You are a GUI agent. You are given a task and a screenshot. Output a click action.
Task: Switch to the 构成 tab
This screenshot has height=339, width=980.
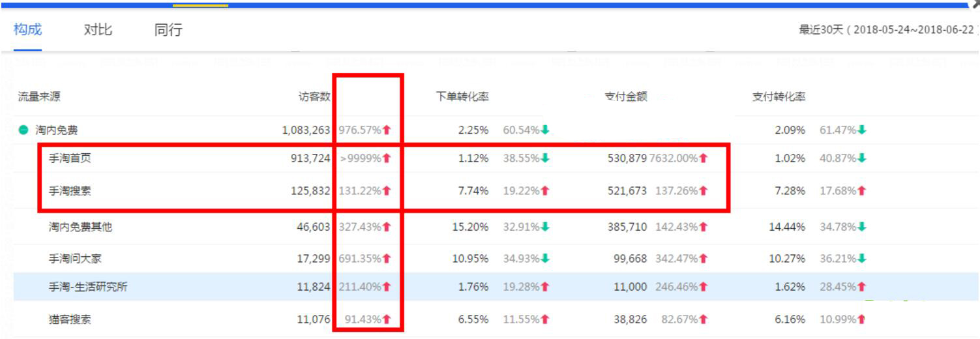click(x=27, y=29)
